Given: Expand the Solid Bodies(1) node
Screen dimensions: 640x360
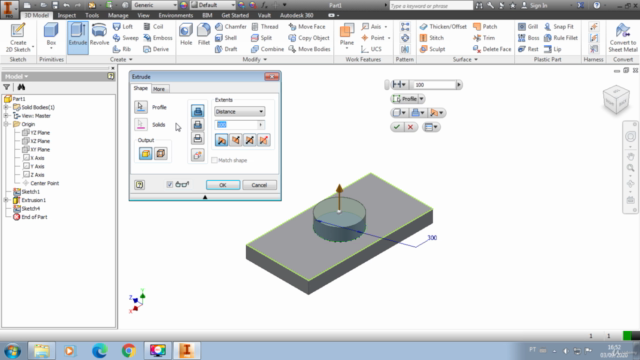Looking at the screenshot, I should pyautogui.click(x=6, y=107).
